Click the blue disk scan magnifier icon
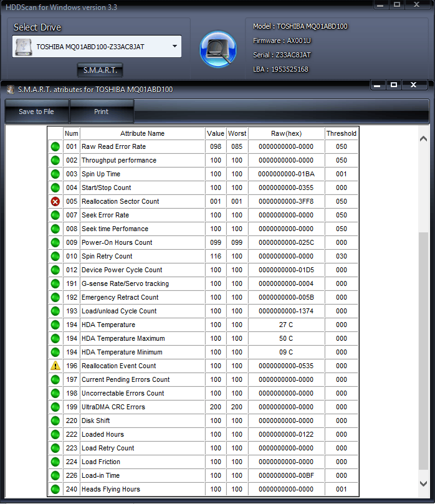 tap(218, 49)
